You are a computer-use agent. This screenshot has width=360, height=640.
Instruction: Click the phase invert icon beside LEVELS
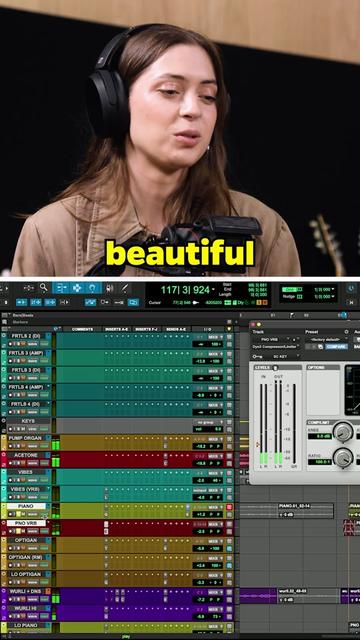point(275,368)
